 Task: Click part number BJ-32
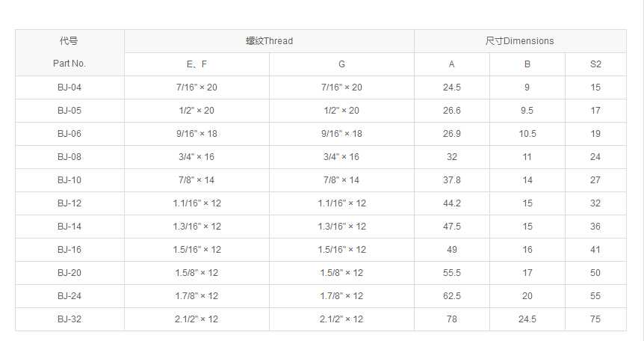point(69,319)
